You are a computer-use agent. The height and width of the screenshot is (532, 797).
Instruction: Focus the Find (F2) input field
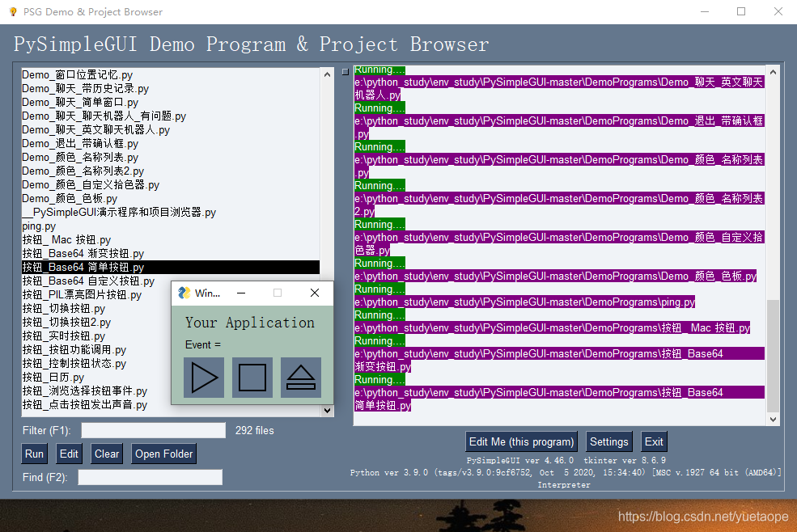click(150, 477)
